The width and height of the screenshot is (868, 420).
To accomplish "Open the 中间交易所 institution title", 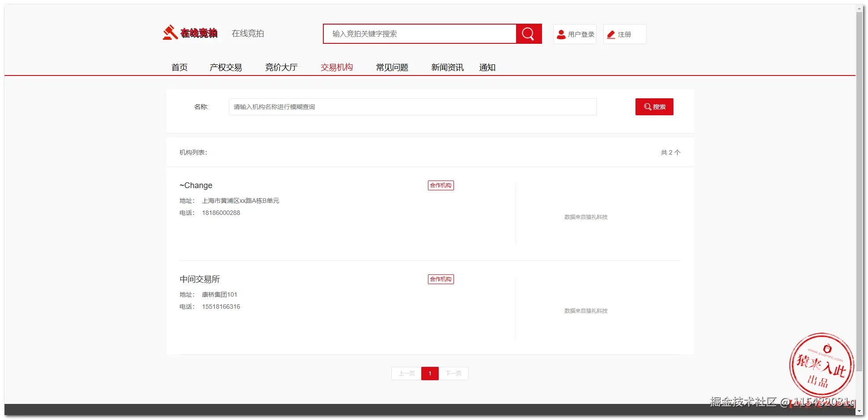I will coord(199,279).
